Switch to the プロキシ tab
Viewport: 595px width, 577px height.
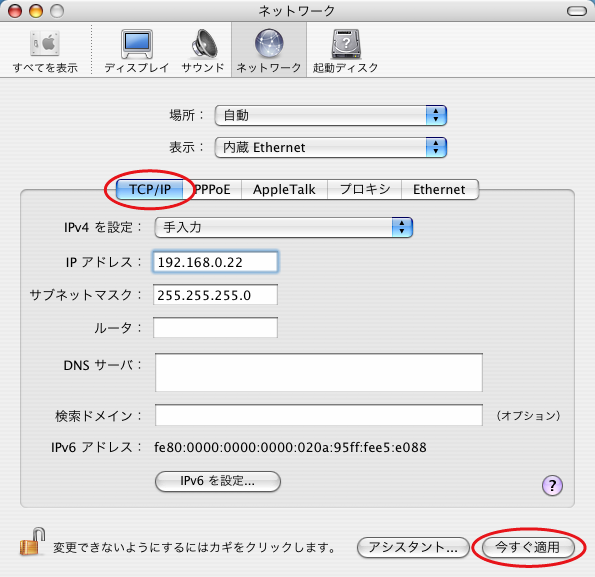364,189
